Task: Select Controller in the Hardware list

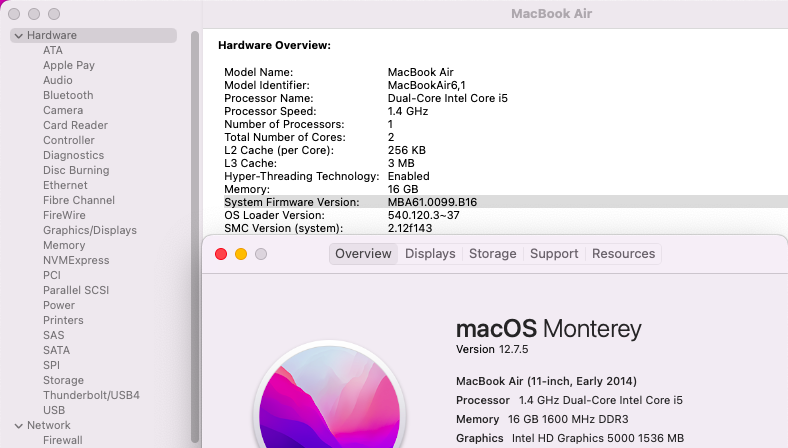Action: point(69,140)
